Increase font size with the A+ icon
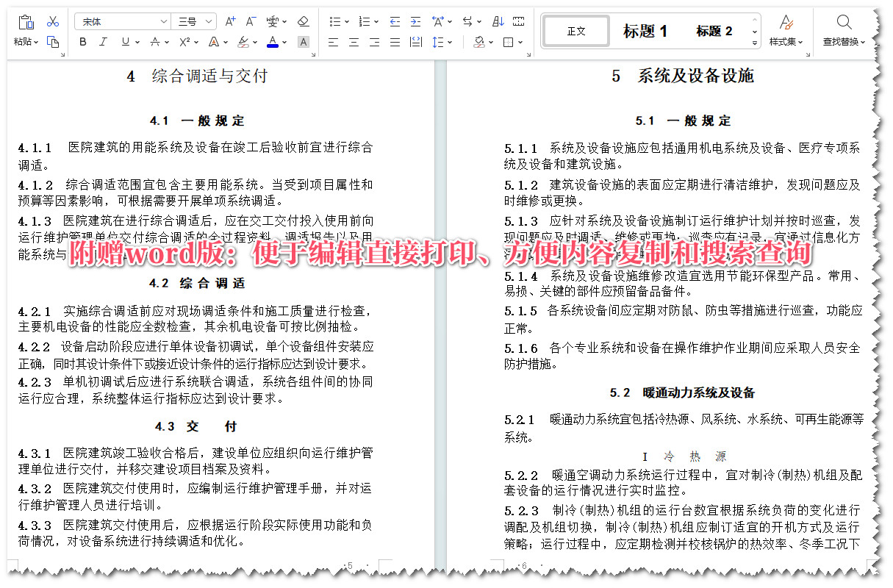This screenshot has height=588, width=893. [229, 21]
